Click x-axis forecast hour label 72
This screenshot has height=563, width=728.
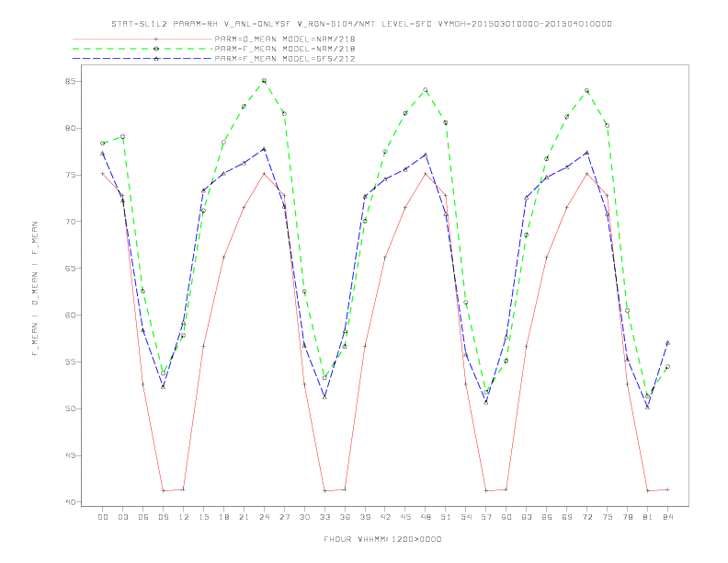click(587, 517)
